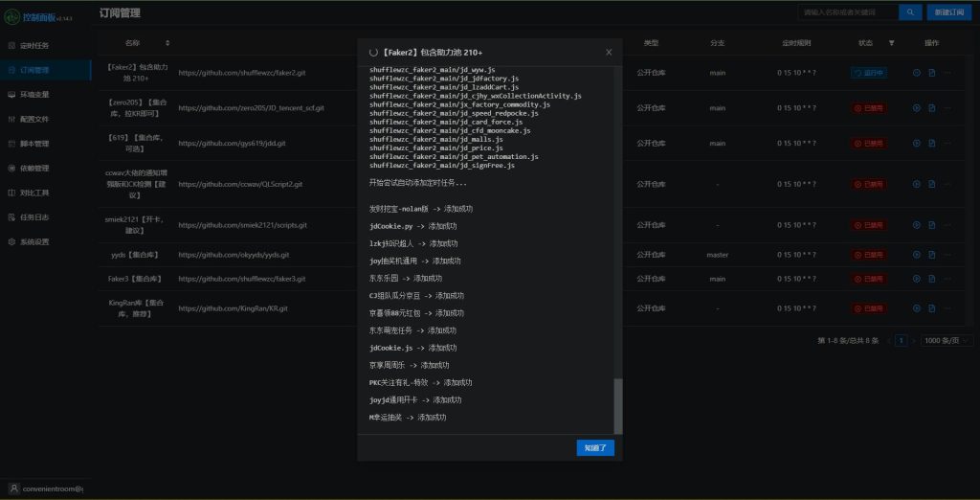Open more menu for ccwav row

(x=947, y=184)
